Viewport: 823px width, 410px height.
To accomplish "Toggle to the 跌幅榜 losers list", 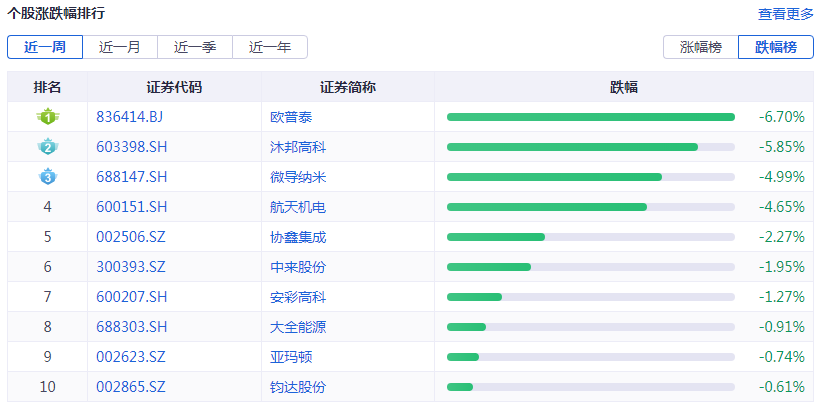I will 776,47.
